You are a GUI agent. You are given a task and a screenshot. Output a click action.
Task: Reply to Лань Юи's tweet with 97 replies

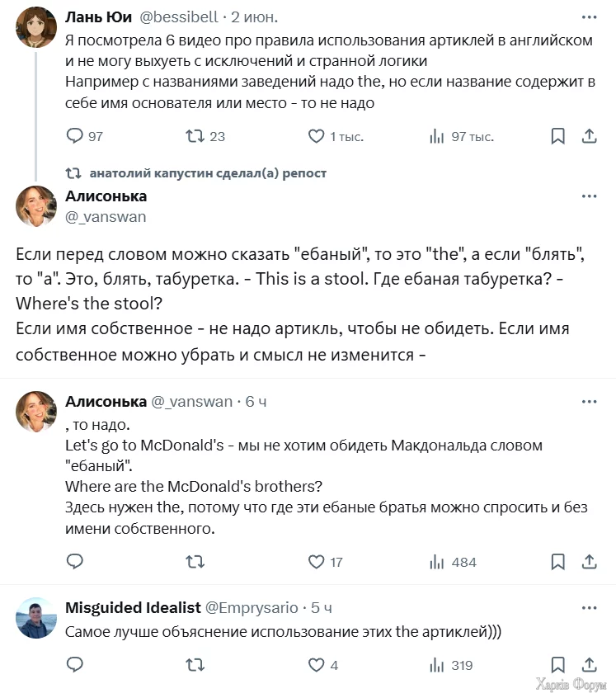[x=75, y=136]
